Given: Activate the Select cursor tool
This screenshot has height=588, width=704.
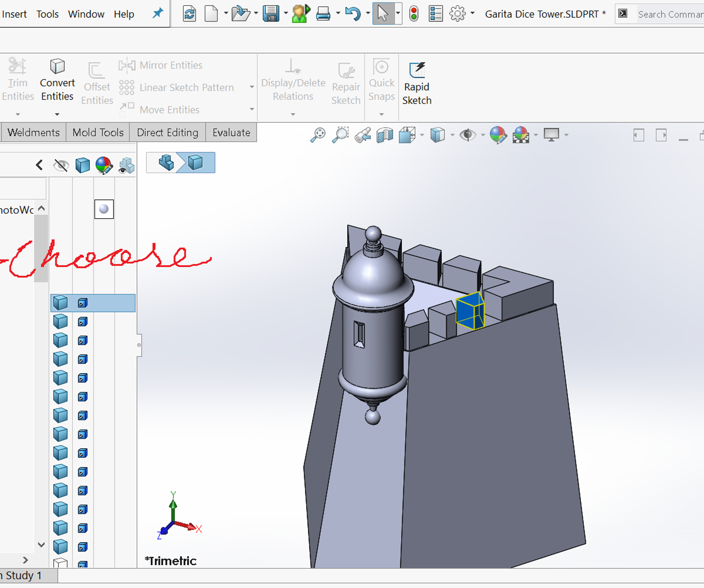Looking at the screenshot, I should [383, 14].
